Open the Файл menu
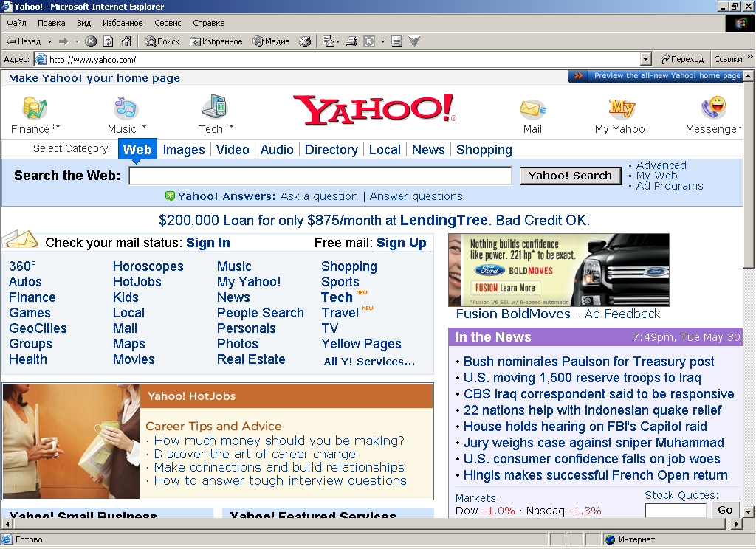Viewport: 756px width, 549px height. tap(16, 23)
